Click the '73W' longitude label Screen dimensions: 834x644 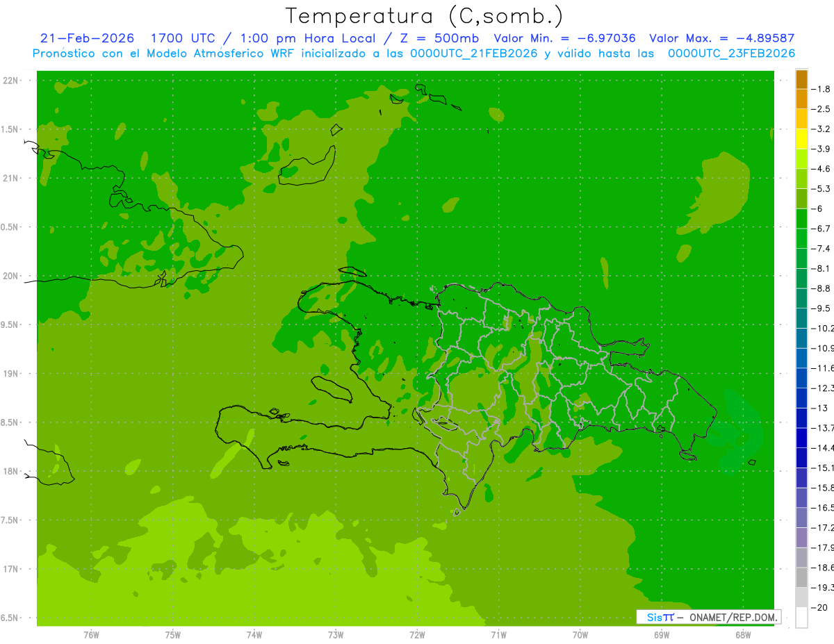point(336,634)
